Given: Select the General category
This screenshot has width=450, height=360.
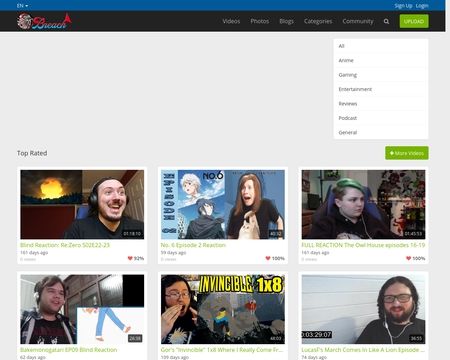Looking at the screenshot, I should point(381,132).
